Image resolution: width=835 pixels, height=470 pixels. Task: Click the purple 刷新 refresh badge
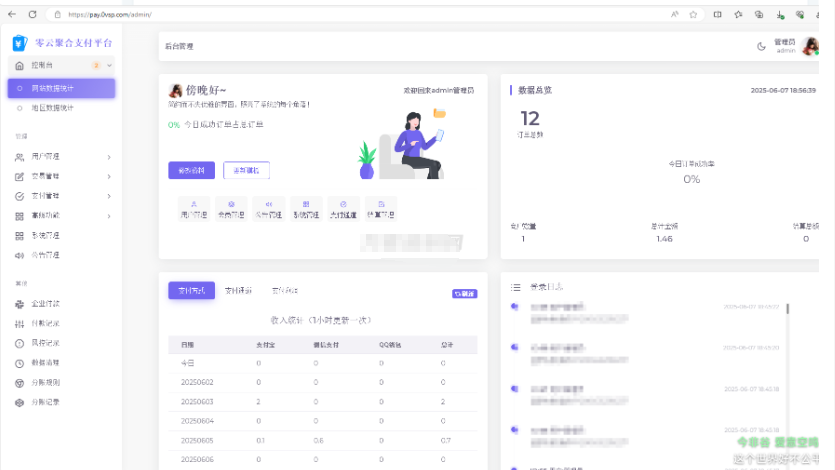click(464, 294)
